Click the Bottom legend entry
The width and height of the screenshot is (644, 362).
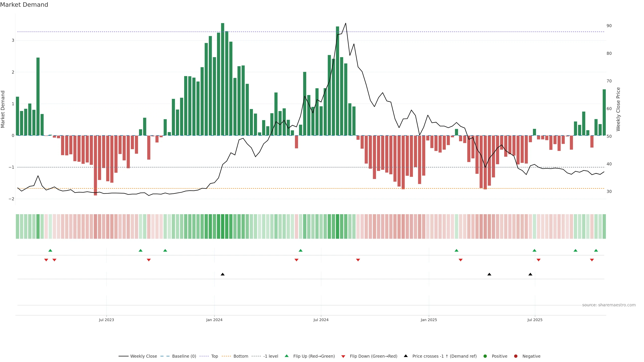240,356
